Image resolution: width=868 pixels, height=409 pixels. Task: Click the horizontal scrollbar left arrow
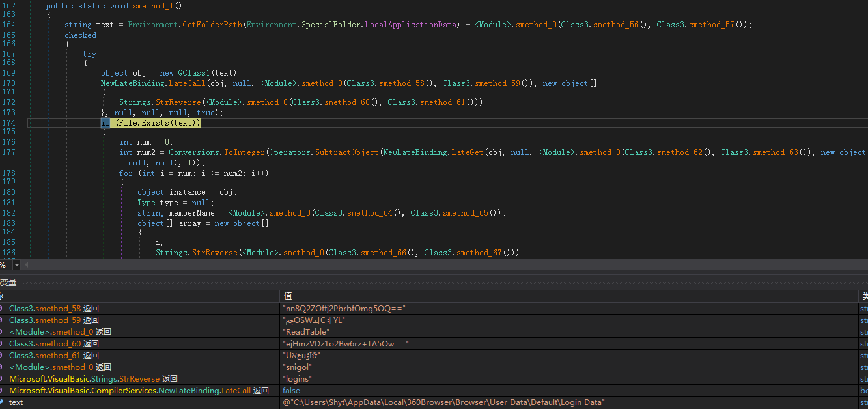pyautogui.click(x=27, y=265)
